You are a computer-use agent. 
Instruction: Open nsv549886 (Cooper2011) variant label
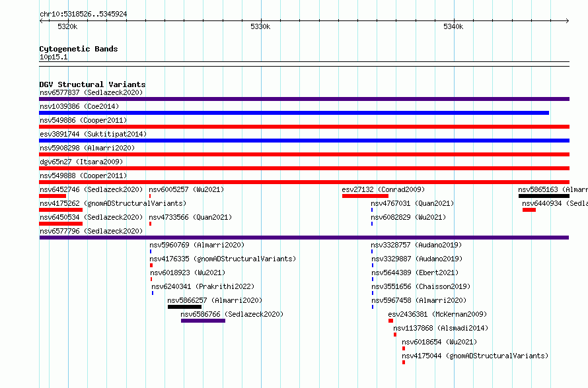click(83, 120)
